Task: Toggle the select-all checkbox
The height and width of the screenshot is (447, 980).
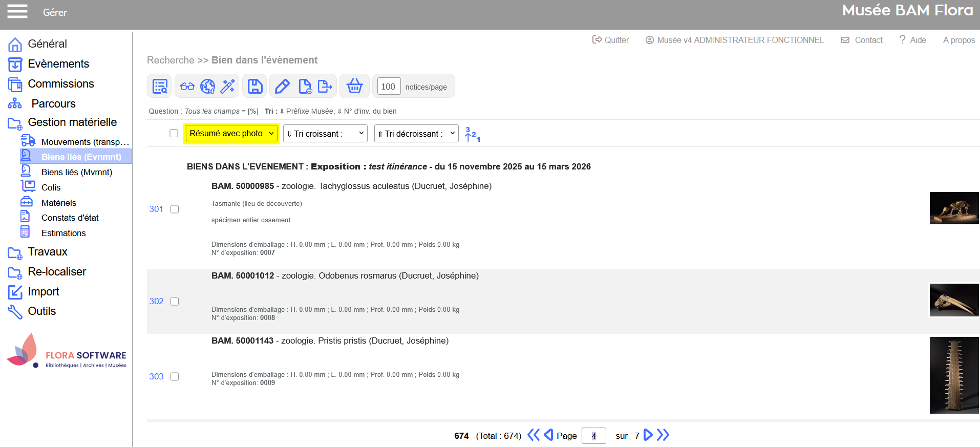Action: coord(174,133)
